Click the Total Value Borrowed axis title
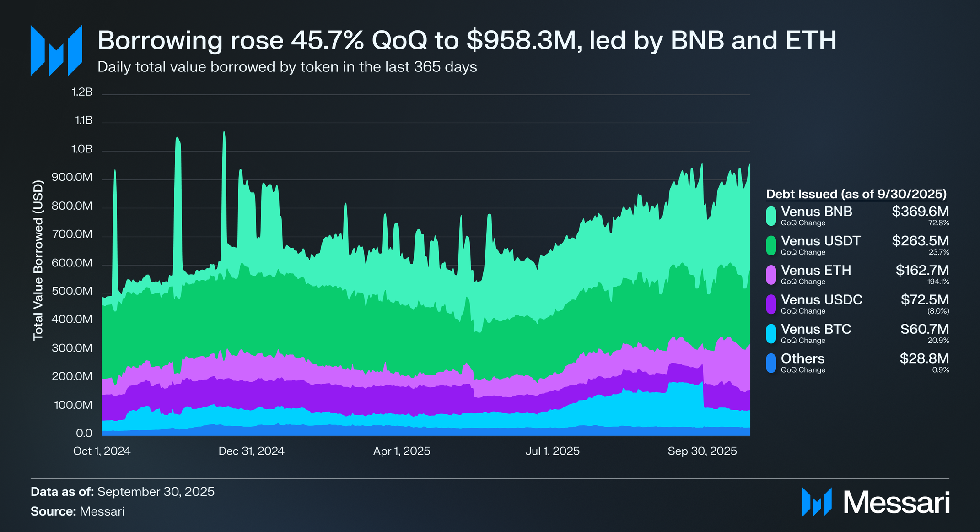 click(x=38, y=261)
